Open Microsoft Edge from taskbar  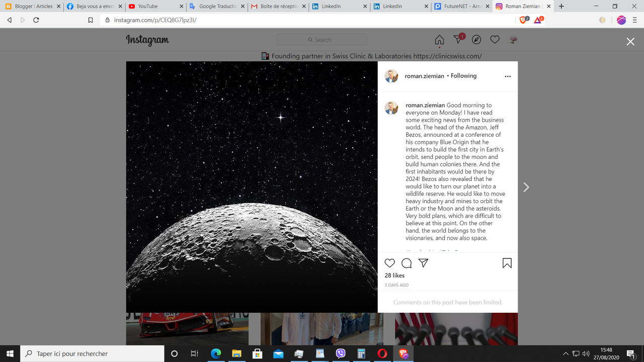tap(216, 353)
